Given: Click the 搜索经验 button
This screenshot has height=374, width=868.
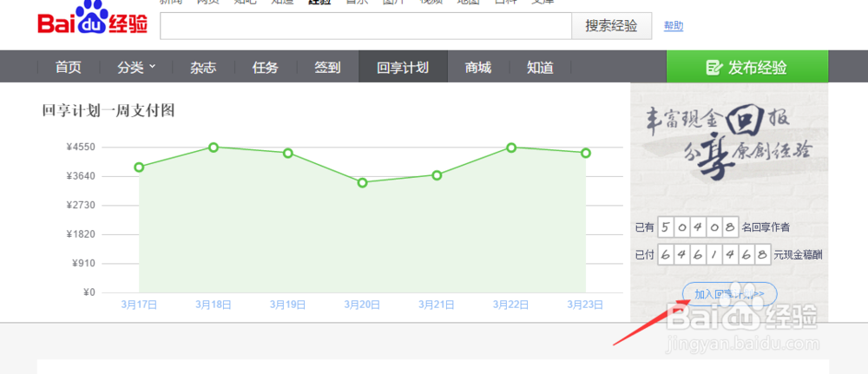Looking at the screenshot, I should 612,26.
